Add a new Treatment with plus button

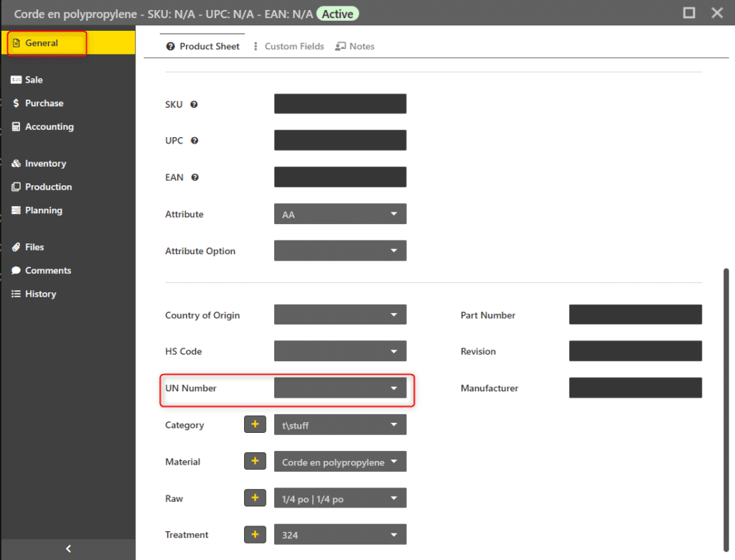point(255,534)
